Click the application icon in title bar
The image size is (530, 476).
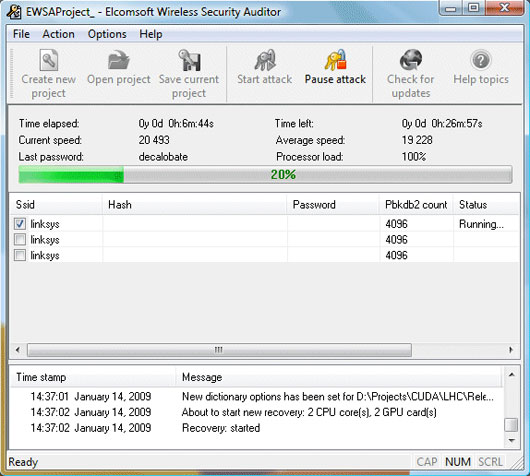[x=14, y=12]
